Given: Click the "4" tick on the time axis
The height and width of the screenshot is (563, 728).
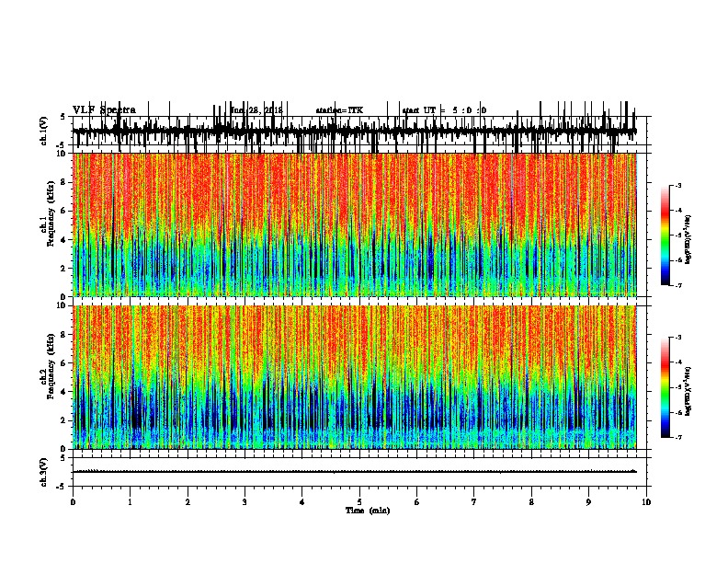Looking at the screenshot, I should coord(301,502).
